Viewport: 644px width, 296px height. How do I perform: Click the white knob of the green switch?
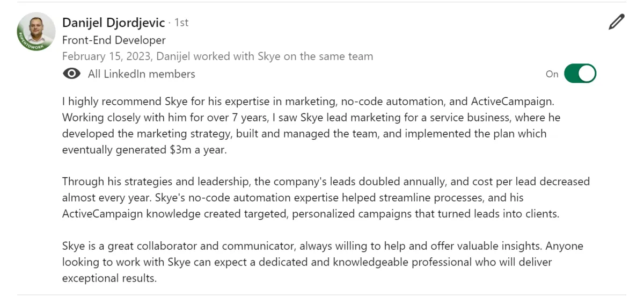(x=587, y=74)
